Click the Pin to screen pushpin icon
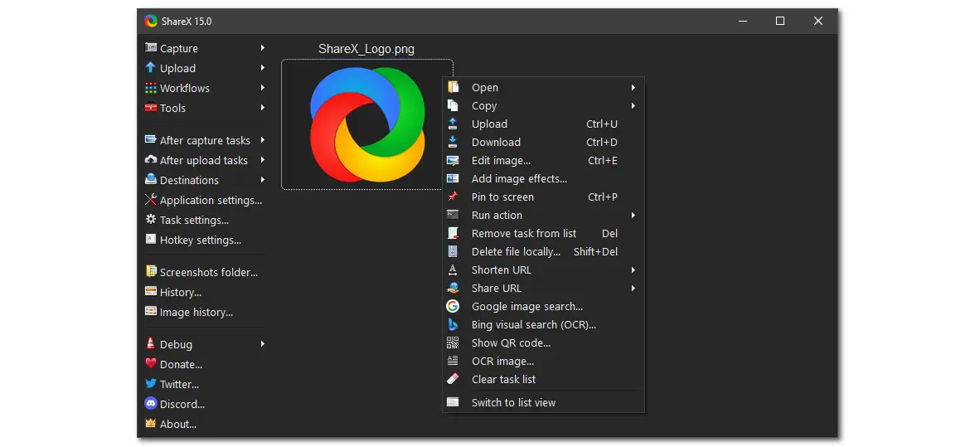This screenshot has height=447, width=980. [453, 197]
